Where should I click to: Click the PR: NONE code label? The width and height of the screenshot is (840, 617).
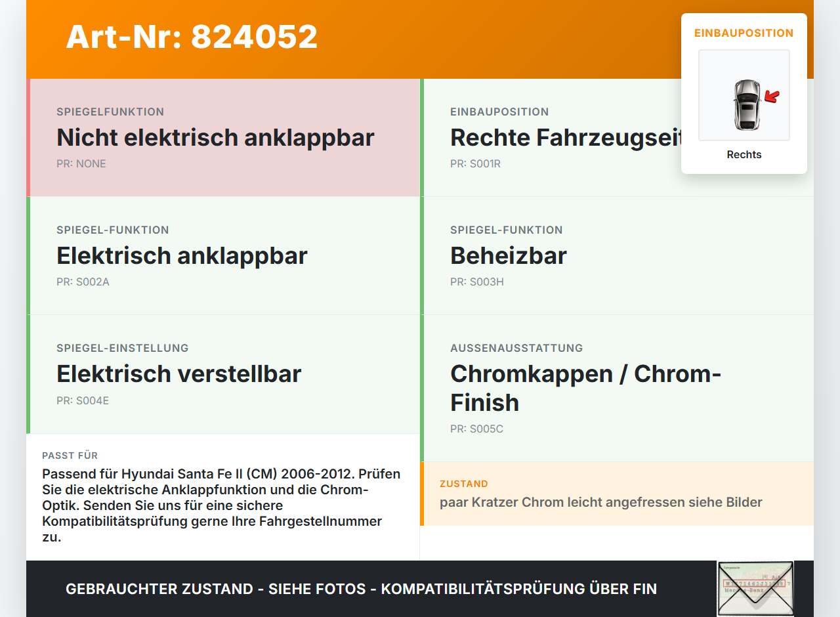click(81, 164)
